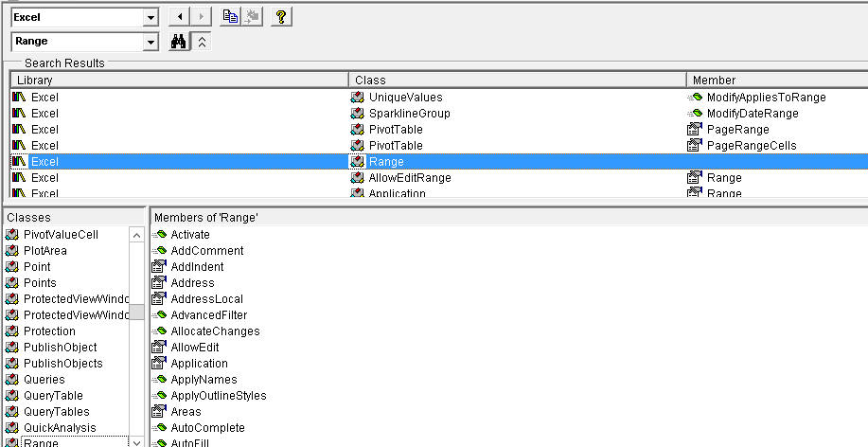Select PlotArea in Classes list

[x=45, y=251]
